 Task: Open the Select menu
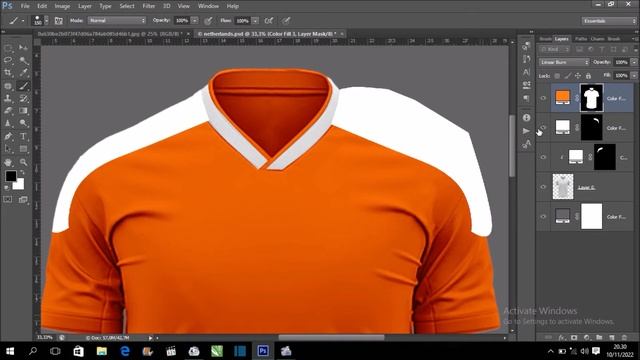coord(127,6)
